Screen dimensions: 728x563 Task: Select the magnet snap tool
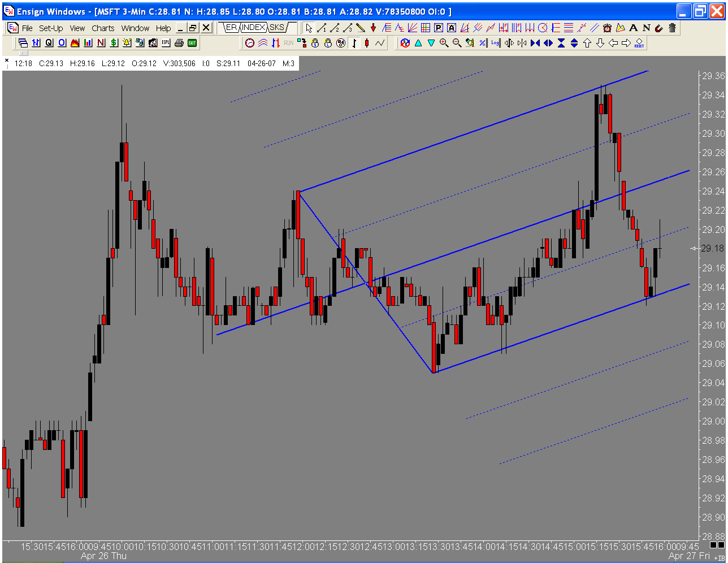click(659, 28)
